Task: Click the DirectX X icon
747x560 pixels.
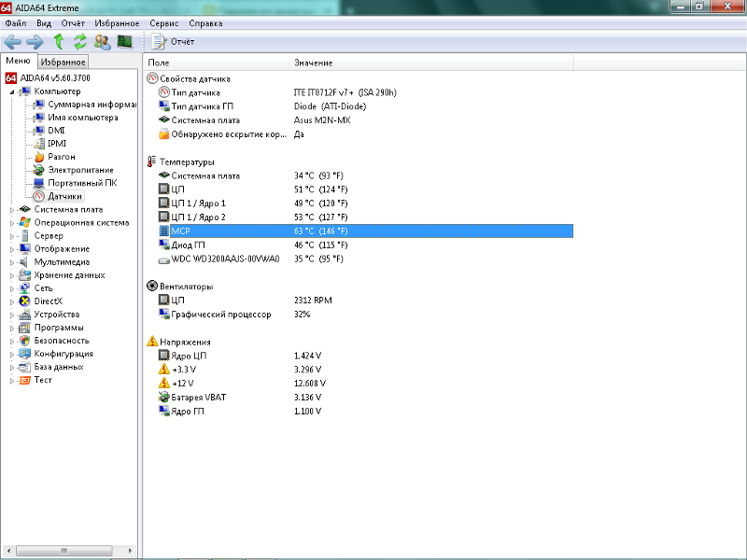Action: click(25, 301)
